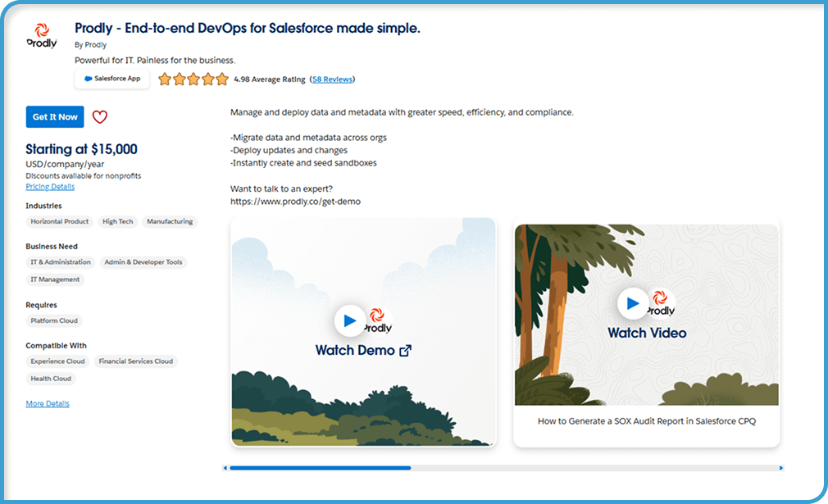This screenshot has height=504, width=828.
Task: Click the Get It Now button
Action: pos(55,116)
